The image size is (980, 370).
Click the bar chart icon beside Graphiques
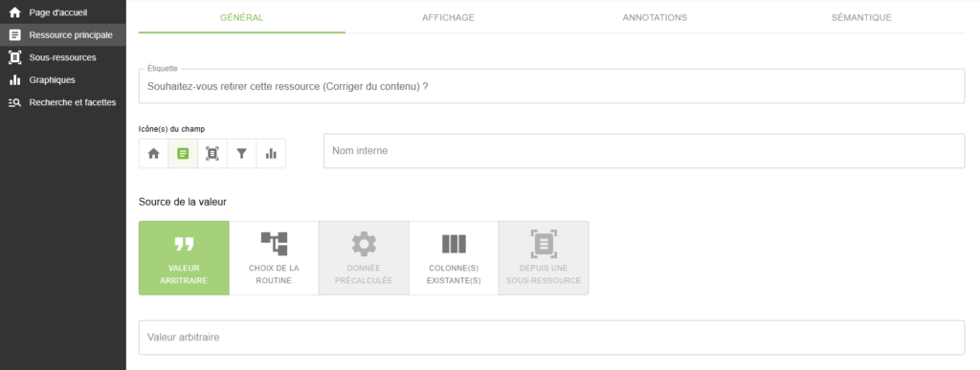15,80
